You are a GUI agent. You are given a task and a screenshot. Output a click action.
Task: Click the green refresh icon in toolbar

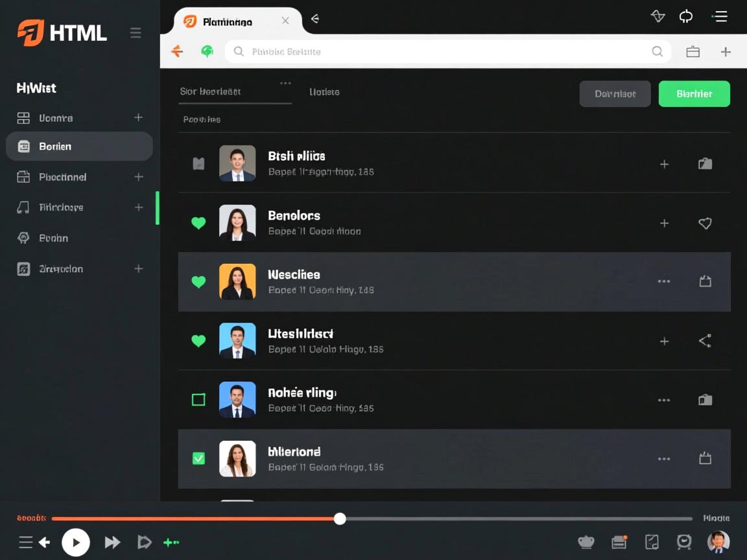[207, 51]
